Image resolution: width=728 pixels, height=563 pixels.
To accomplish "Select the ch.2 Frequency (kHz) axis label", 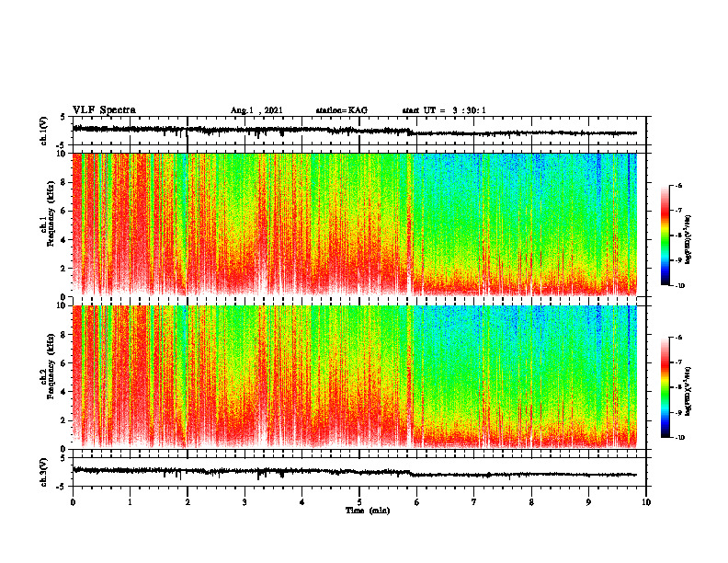I will pos(48,366).
